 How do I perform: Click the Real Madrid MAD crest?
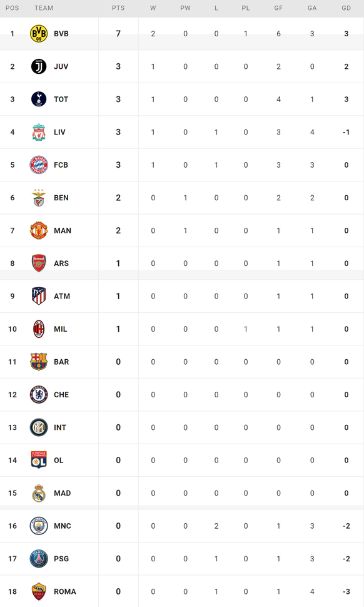[x=39, y=493]
